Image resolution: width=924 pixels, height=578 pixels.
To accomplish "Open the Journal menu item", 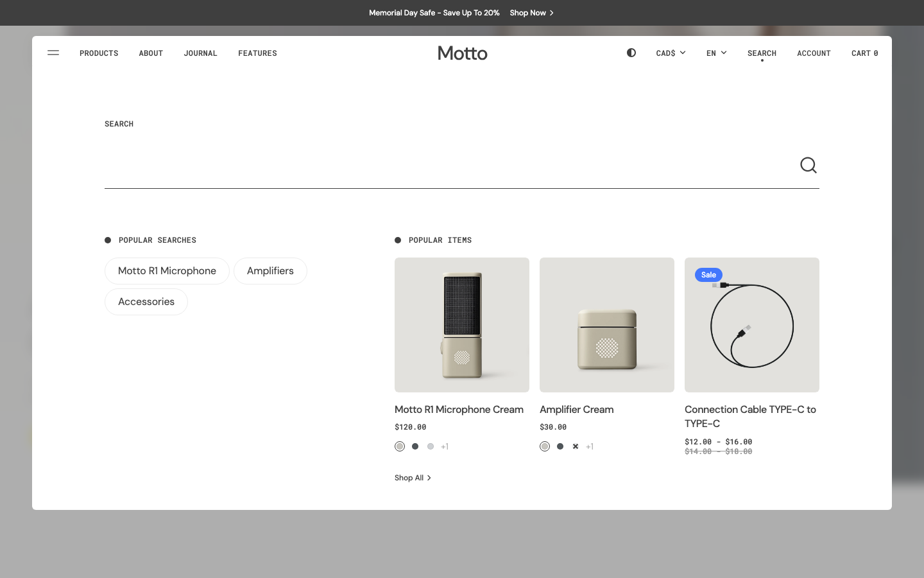I will [200, 53].
